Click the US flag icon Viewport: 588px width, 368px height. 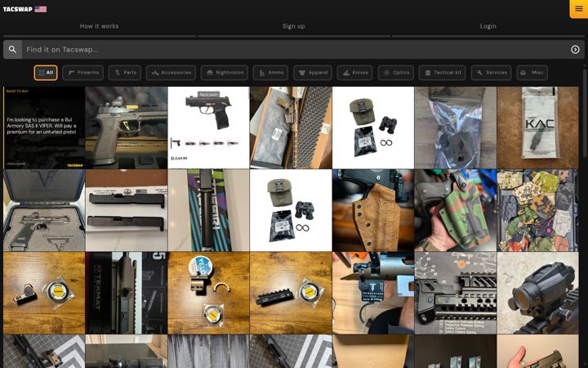coord(41,9)
